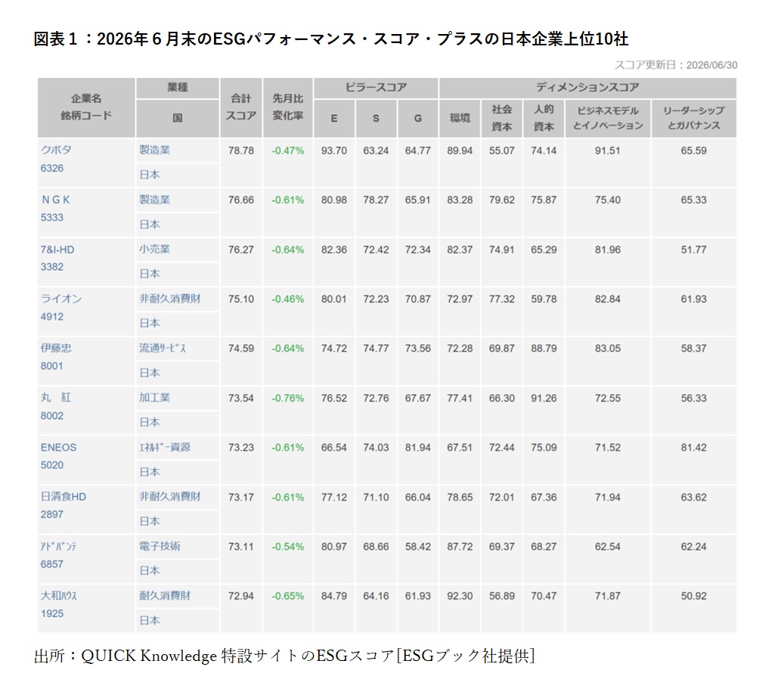Click human capital score 91.26
The width and height of the screenshot is (784, 695).
(x=544, y=398)
